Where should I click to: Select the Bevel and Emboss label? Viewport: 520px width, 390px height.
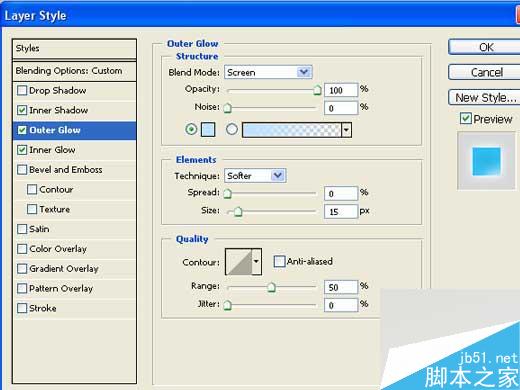point(66,170)
